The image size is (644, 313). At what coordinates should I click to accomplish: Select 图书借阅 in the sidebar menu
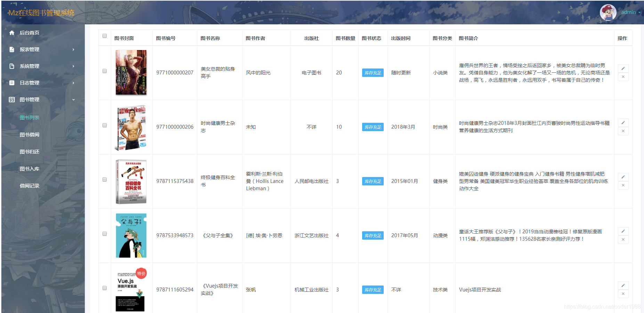coord(30,135)
